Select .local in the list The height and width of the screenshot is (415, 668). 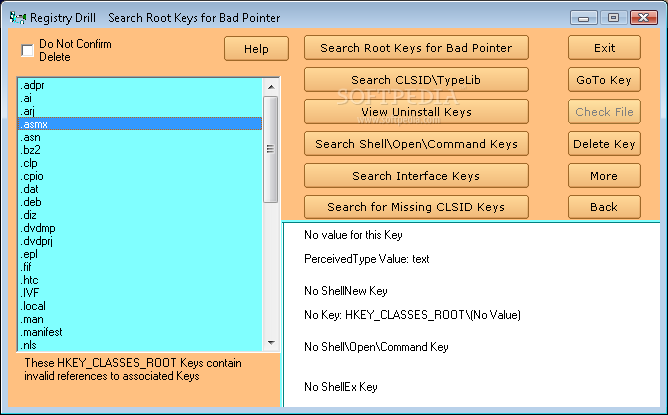coord(140,306)
